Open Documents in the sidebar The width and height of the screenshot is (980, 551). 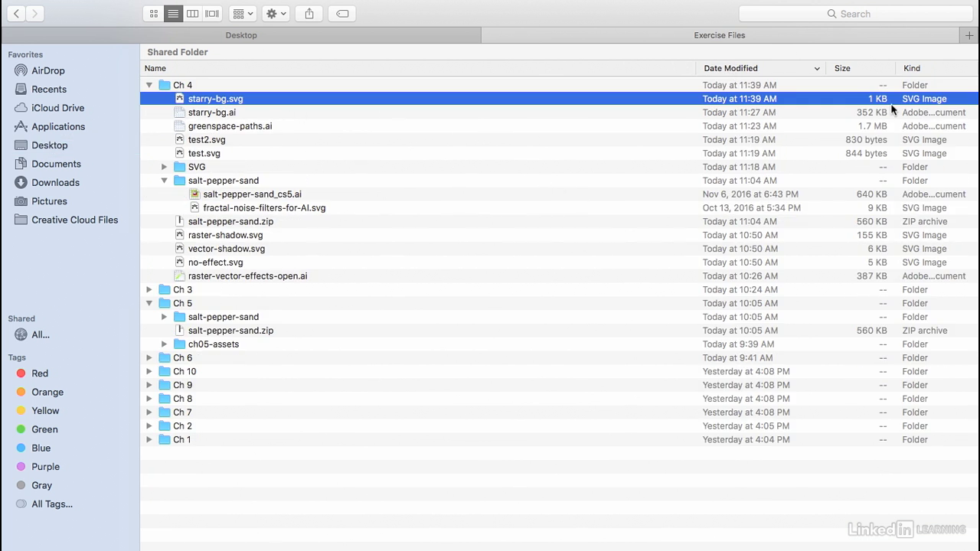click(x=56, y=164)
